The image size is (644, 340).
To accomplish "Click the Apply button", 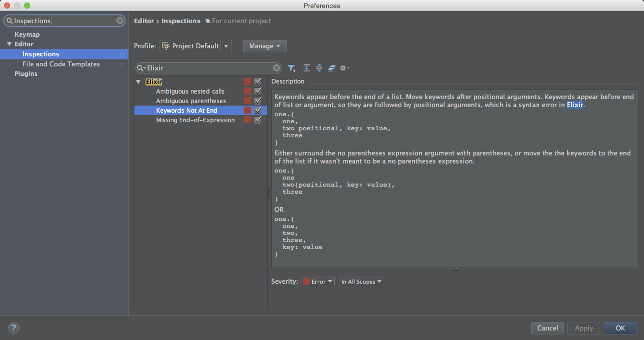I will (x=584, y=328).
